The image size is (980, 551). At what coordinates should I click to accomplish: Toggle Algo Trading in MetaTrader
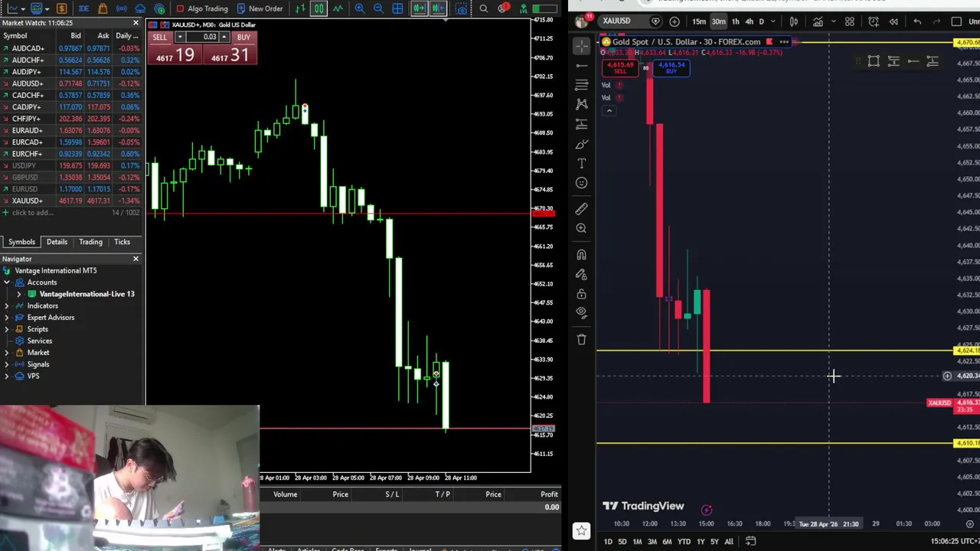[x=201, y=8]
